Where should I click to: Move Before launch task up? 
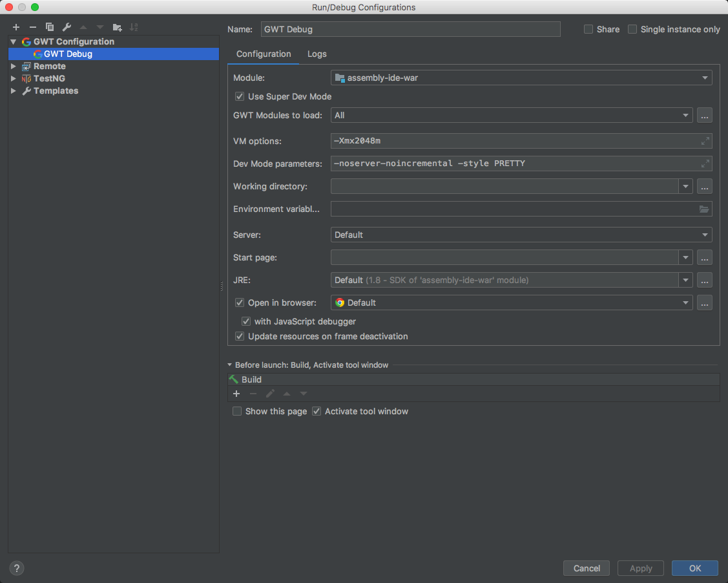[287, 394]
